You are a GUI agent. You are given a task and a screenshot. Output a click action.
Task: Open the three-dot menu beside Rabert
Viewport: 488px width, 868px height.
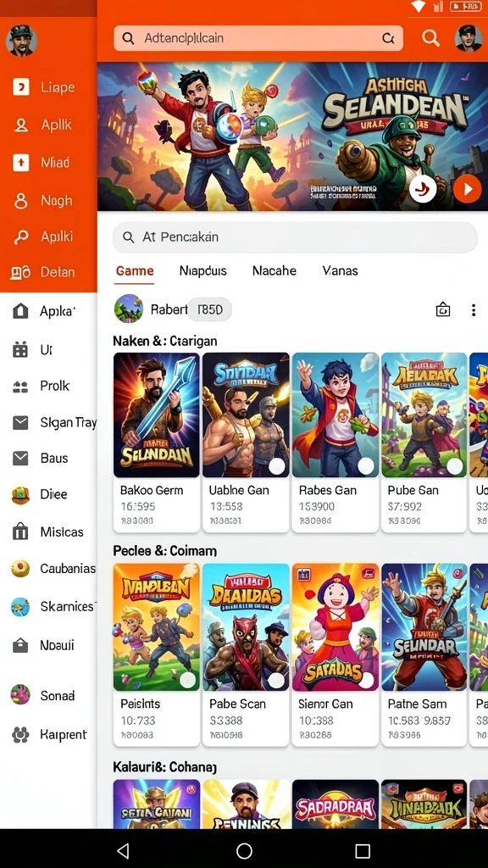(473, 310)
